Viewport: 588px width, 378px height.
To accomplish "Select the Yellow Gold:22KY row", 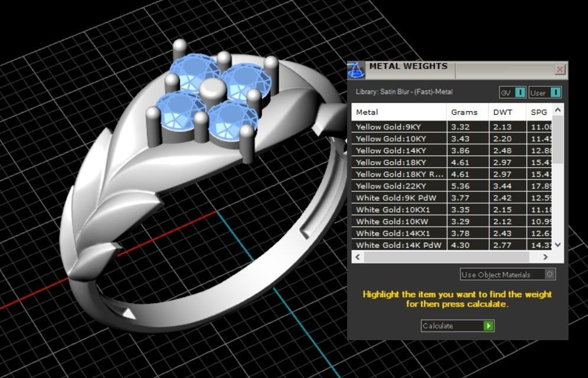I will point(452,185).
